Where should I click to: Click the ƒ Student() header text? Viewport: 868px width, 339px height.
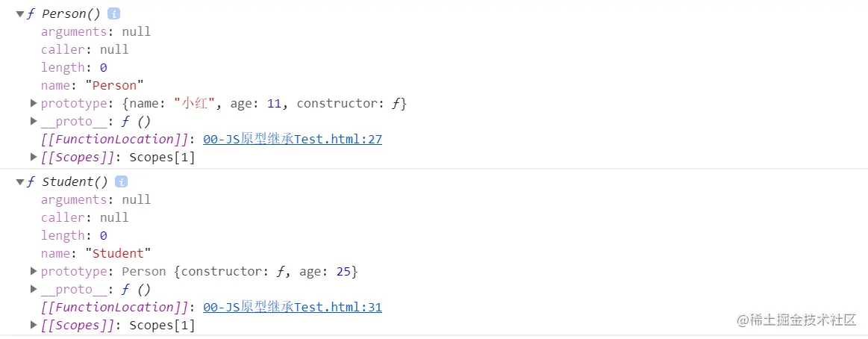[x=67, y=181]
